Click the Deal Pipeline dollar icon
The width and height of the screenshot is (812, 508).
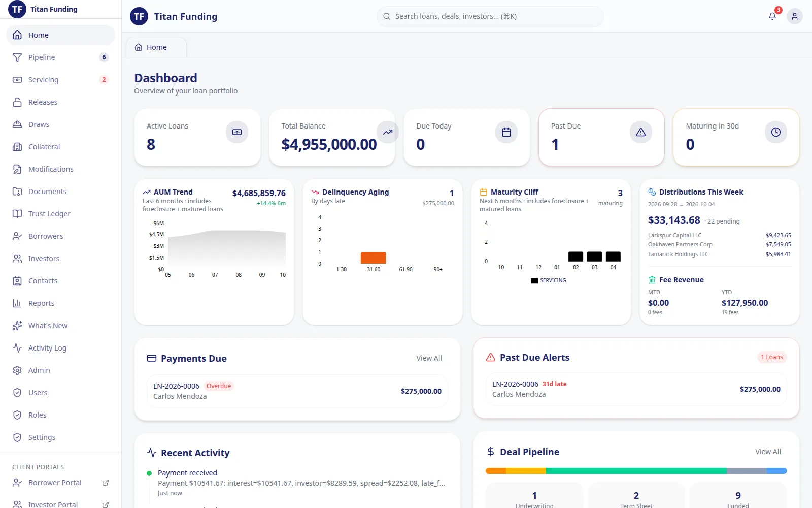coord(491,452)
